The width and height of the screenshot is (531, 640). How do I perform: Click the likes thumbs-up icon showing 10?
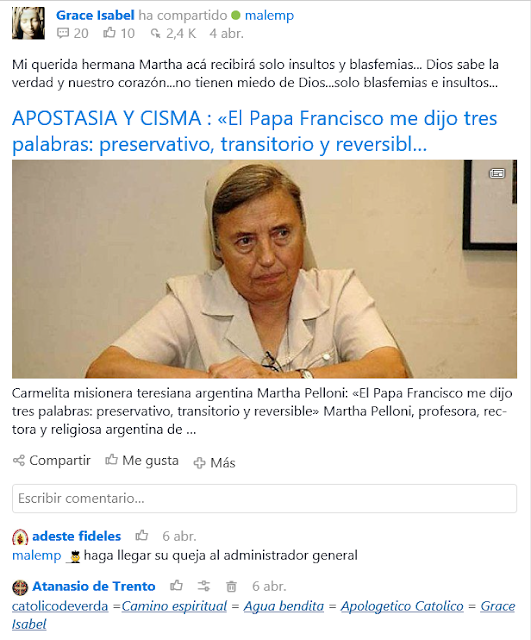click(109, 33)
